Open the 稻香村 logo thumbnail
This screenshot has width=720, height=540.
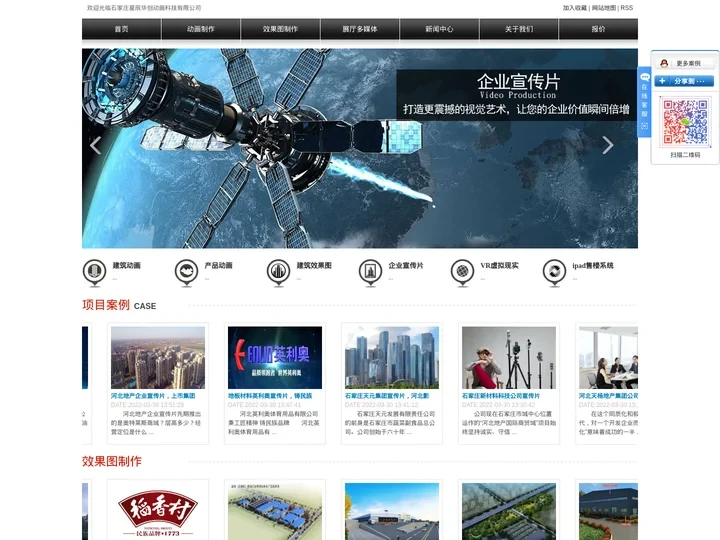[x=158, y=511]
